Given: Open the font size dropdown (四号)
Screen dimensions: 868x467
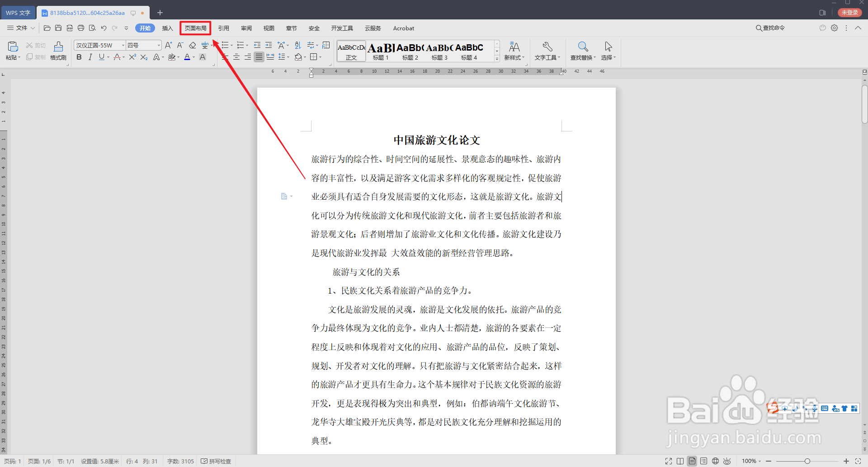Looking at the screenshot, I should click(x=159, y=45).
